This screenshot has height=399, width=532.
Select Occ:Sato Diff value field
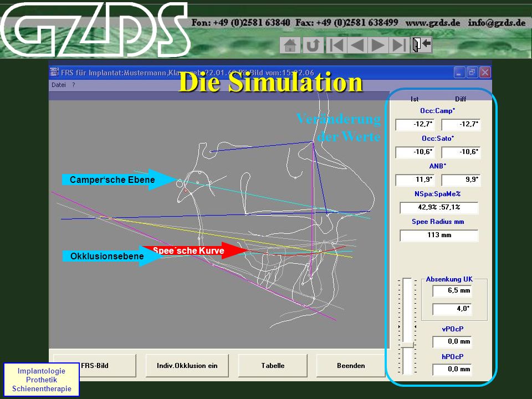pos(461,152)
